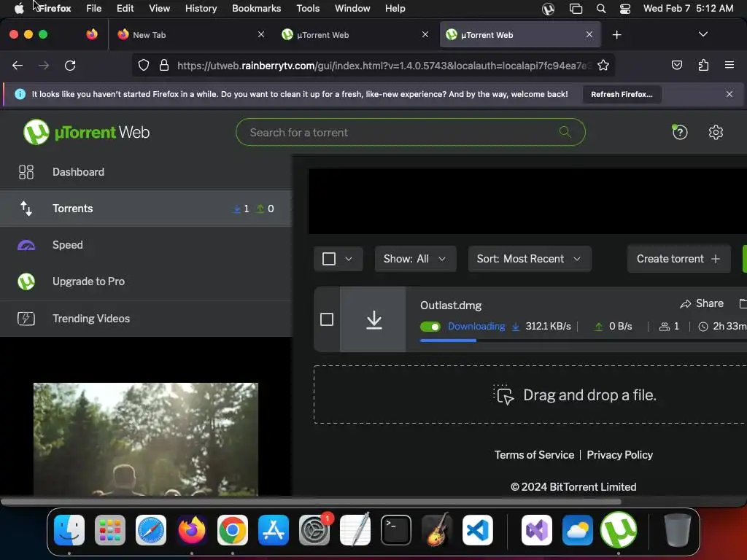Open the list all tabs chevron

coord(703,34)
